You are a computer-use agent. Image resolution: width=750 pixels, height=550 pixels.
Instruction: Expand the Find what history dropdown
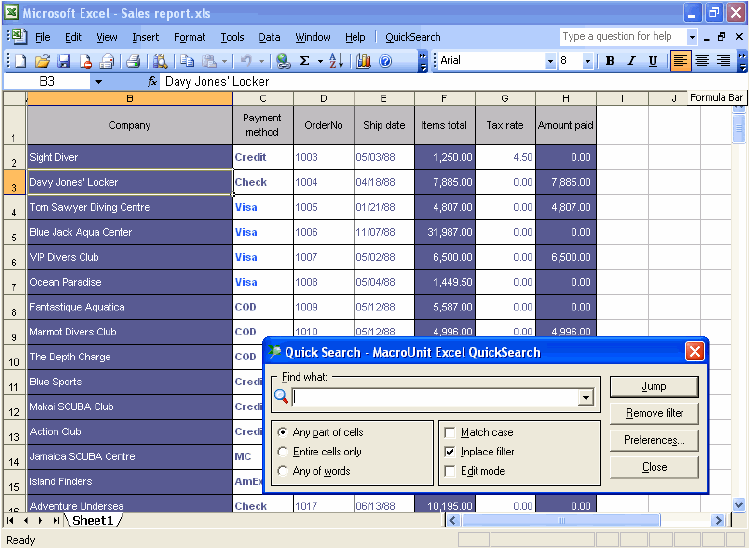[x=586, y=397]
